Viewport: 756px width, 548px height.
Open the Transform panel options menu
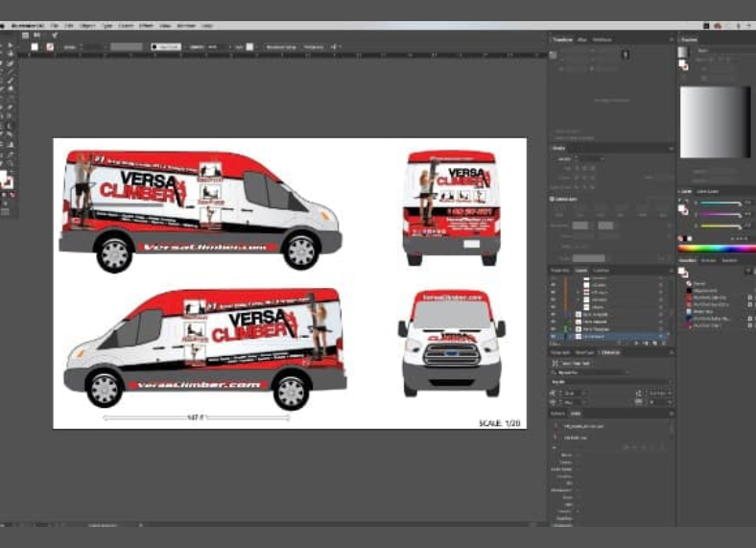(671, 39)
